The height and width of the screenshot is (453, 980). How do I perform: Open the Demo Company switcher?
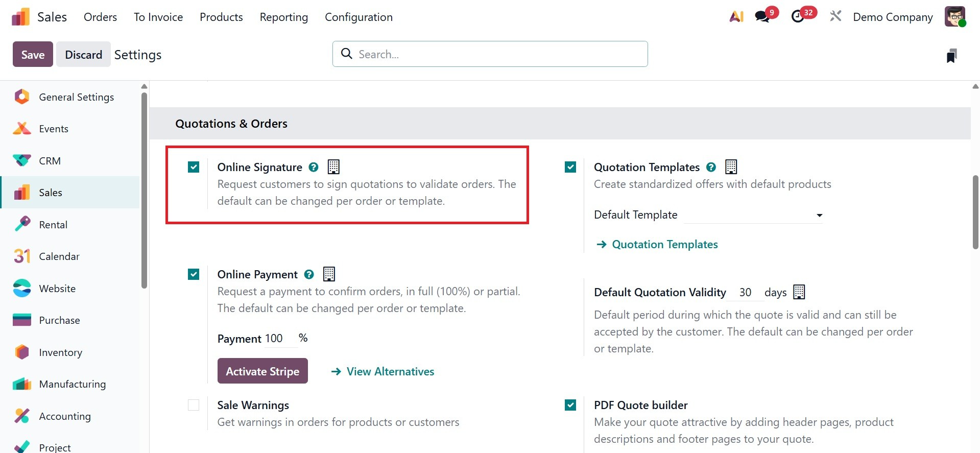(x=893, y=17)
